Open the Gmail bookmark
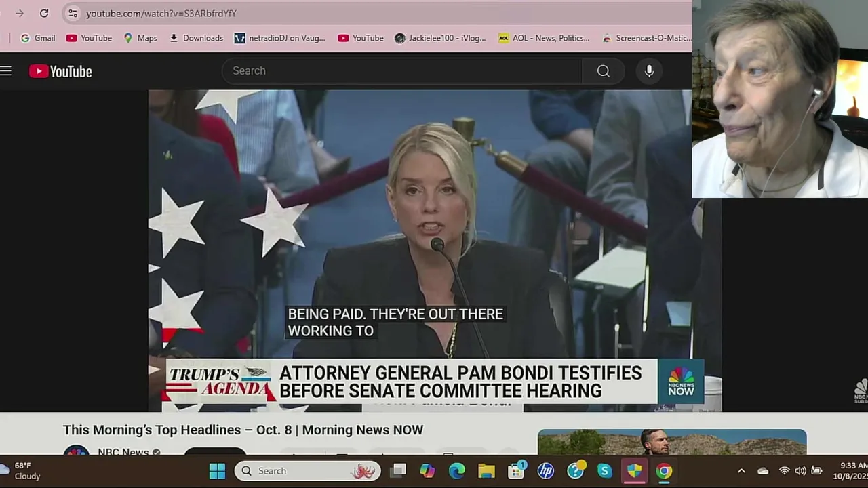Image resolution: width=868 pixels, height=488 pixels. point(38,38)
